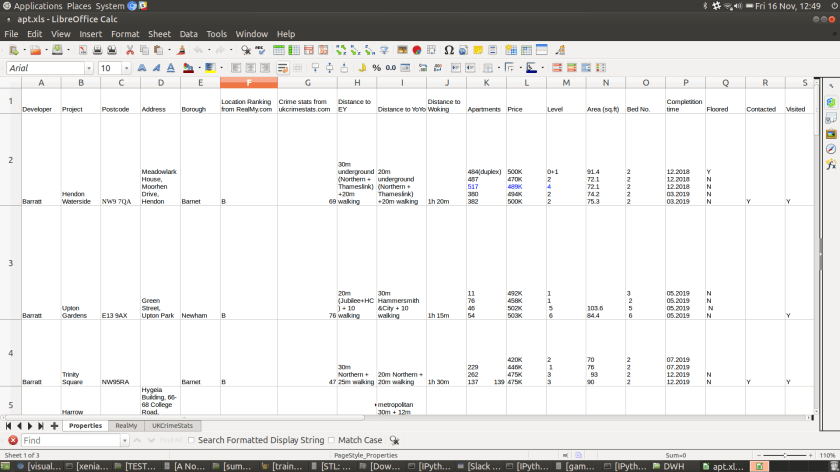This screenshot has width=840, height=472.
Task: Select column F header
Action: pyautogui.click(x=249, y=83)
